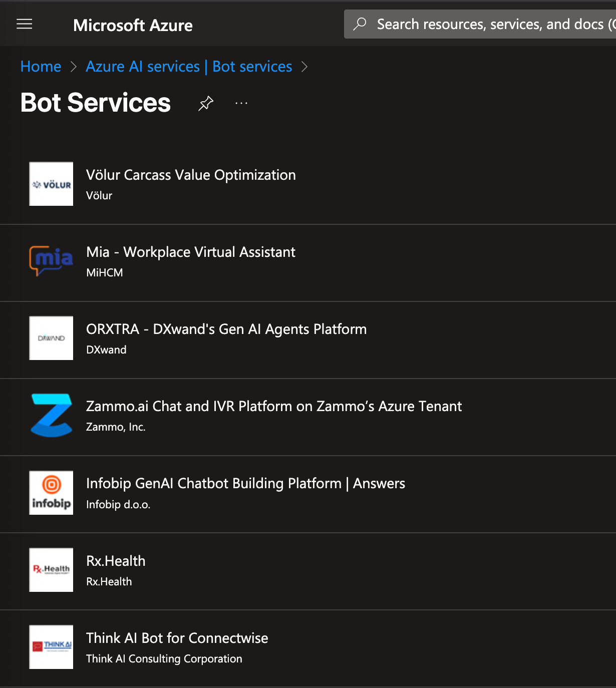The height and width of the screenshot is (688, 616).
Task: Open the hamburger portal menu
Action: 24,24
